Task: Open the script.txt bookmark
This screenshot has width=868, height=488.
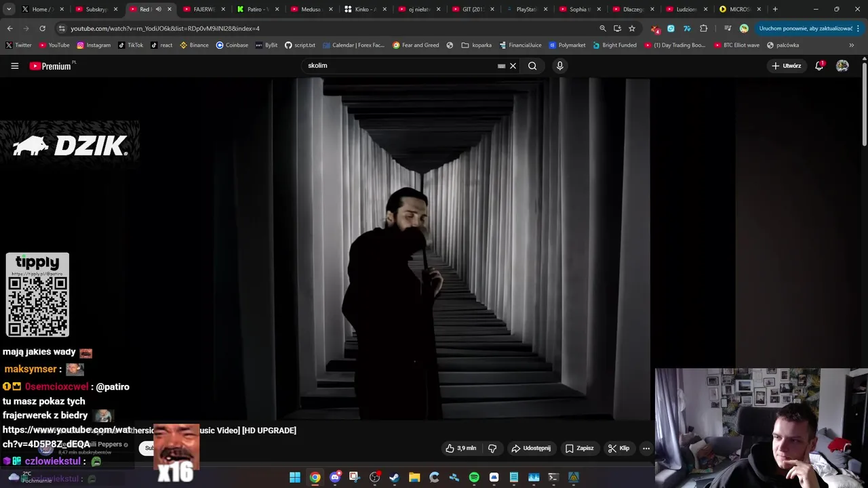Action: tap(300, 45)
